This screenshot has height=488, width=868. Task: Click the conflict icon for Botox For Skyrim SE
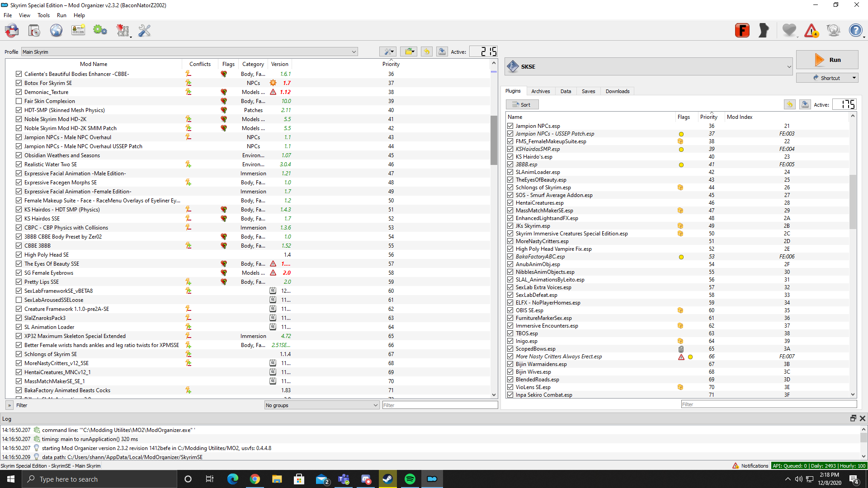click(x=188, y=83)
